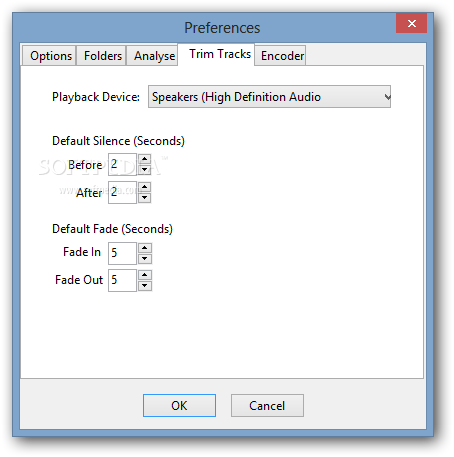Click the Fade In input field
The width and height of the screenshot is (454, 457).
pos(122,253)
